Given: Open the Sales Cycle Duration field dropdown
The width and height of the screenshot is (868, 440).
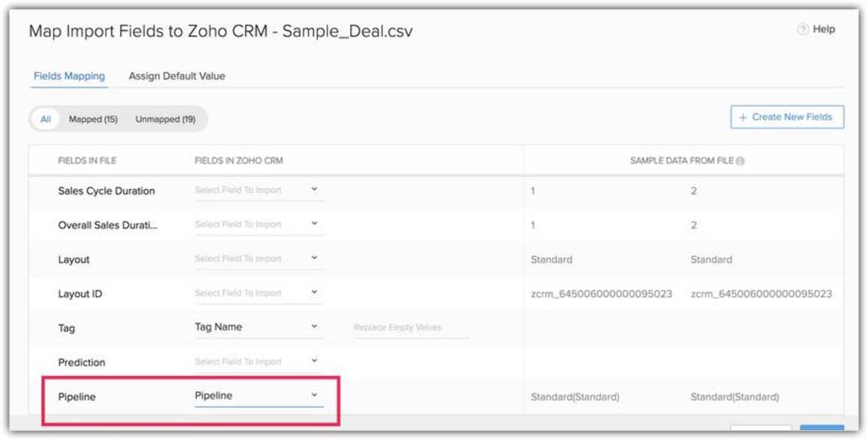Looking at the screenshot, I should [258, 191].
